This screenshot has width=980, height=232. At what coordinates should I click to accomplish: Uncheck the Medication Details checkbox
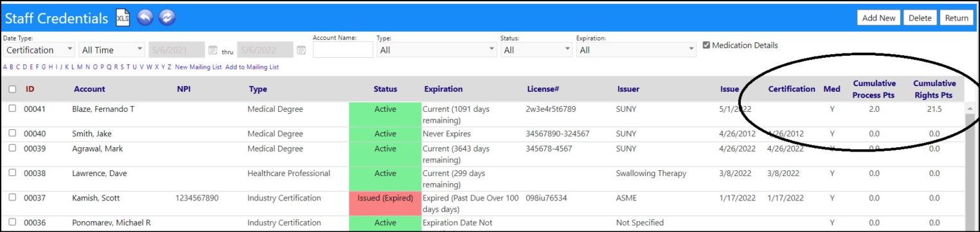tap(707, 46)
